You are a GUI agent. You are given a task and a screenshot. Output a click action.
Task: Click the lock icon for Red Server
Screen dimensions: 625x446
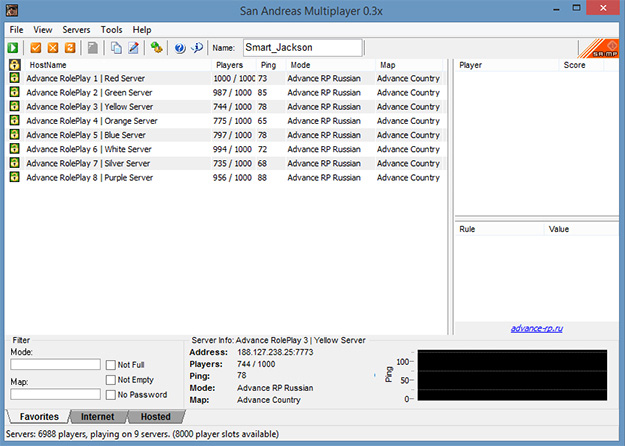tap(15, 78)
